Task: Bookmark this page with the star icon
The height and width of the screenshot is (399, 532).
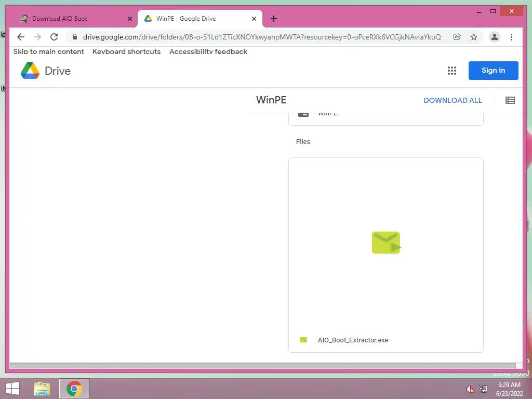Action: (x=474, y=37)
